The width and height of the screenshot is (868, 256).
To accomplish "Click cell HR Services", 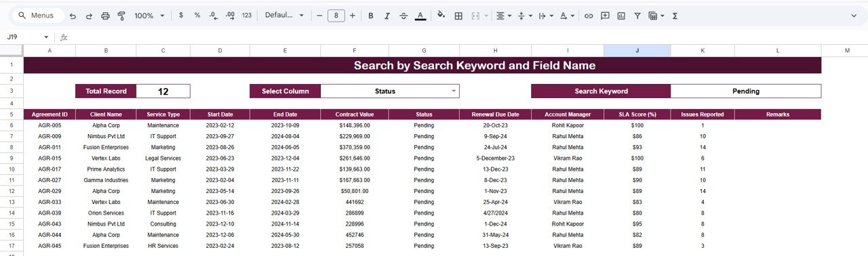I will point(163,246).
